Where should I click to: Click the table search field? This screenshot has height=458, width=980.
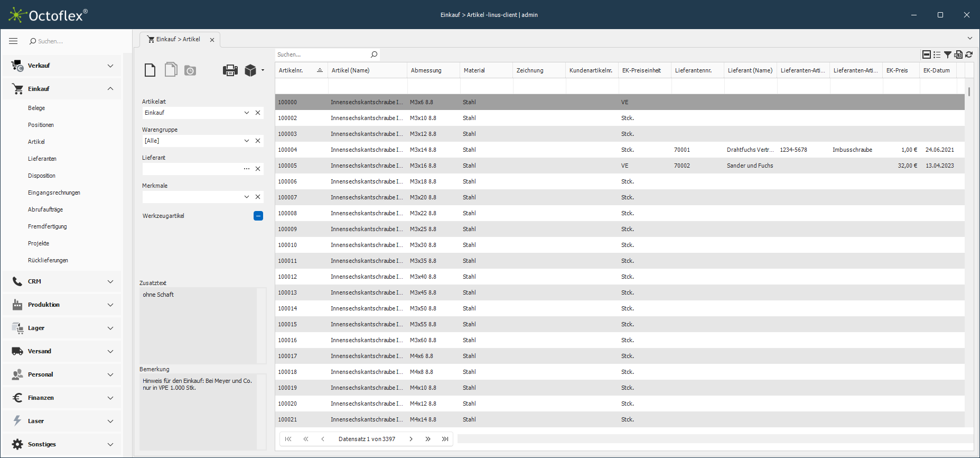click(322, 54)
